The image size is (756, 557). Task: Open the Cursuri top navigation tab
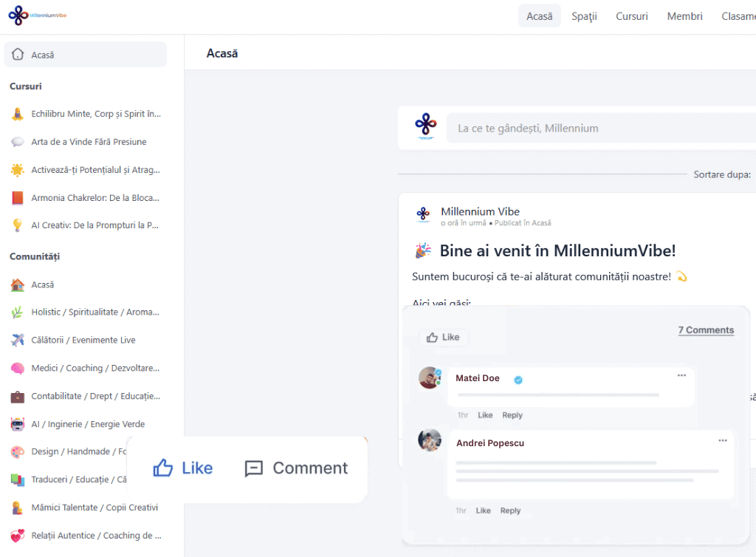pyautogui.click(x=632, y=16)
